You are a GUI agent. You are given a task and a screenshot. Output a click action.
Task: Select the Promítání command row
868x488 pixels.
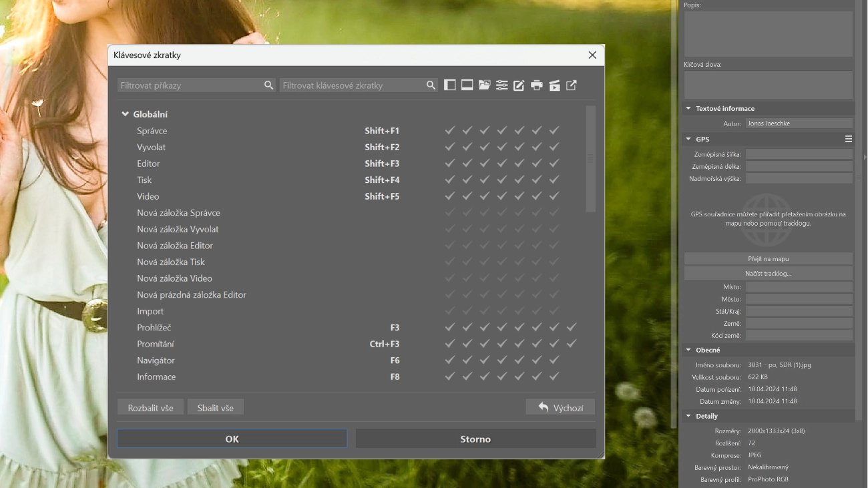tap(351, 344)
